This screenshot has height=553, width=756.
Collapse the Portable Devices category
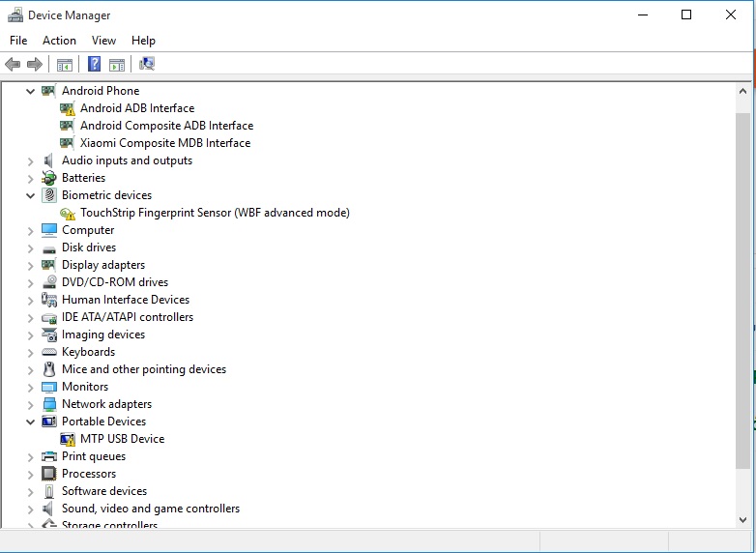point(31,422)
